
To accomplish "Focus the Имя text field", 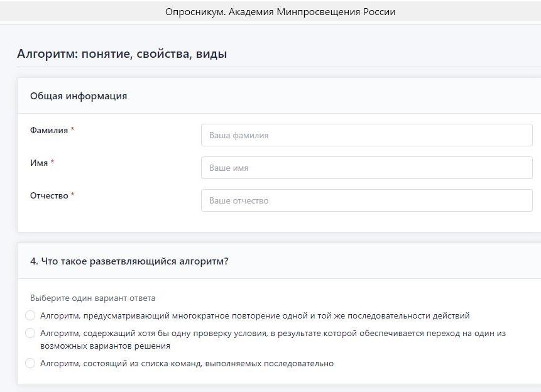I will pos(366,168).
